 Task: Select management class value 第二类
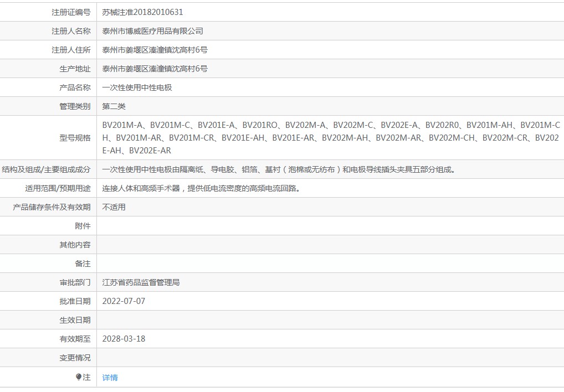[x=114, y=106]
